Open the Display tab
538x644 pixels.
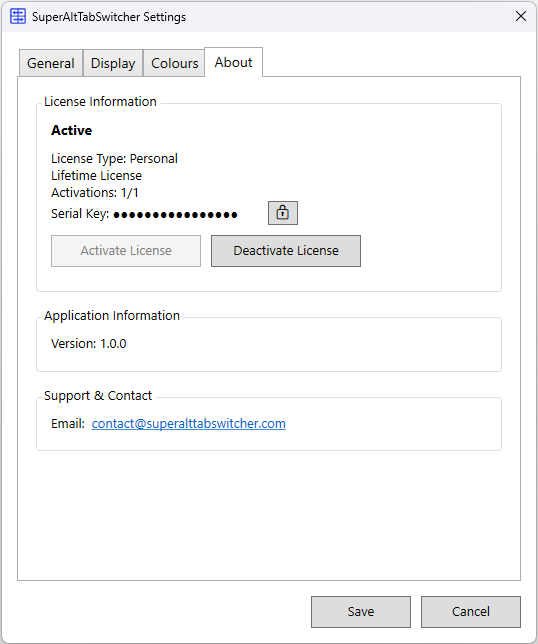pyautogui.click(x=113, y=63)
